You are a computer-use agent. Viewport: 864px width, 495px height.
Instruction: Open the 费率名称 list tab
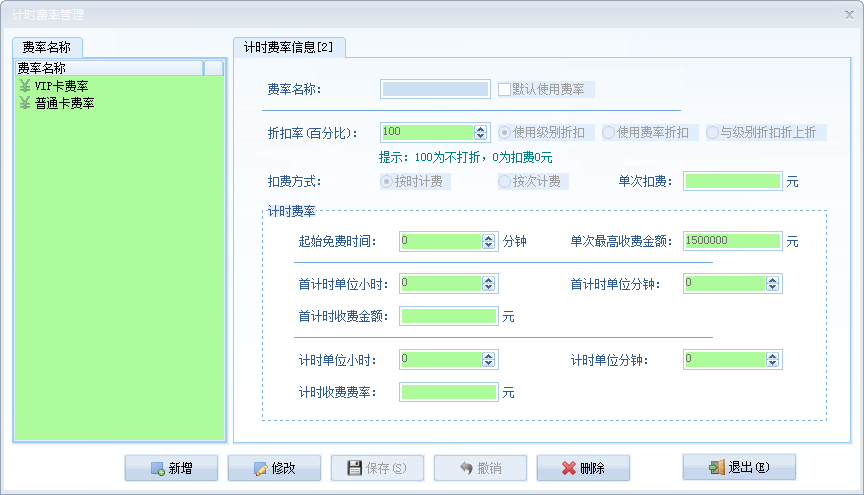point(47,47)
